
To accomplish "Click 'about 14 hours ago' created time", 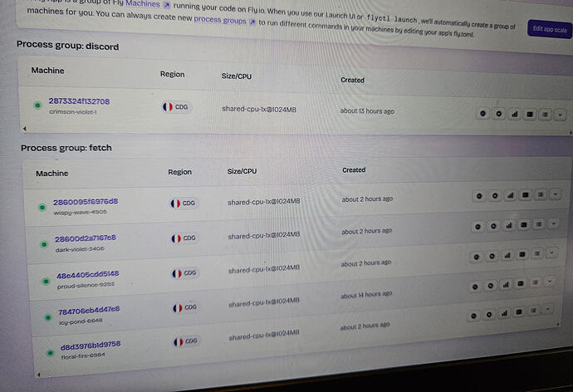I will [x=366, y=295].
